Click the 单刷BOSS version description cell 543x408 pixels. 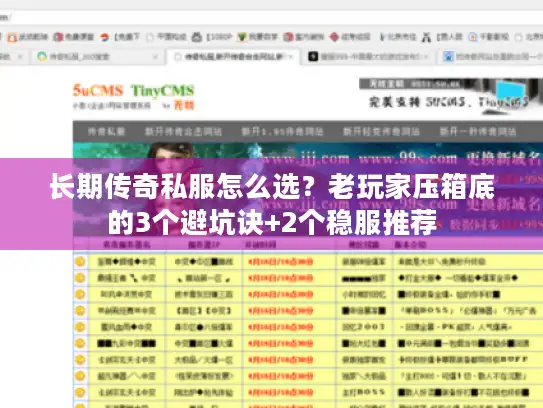(468, 311)
